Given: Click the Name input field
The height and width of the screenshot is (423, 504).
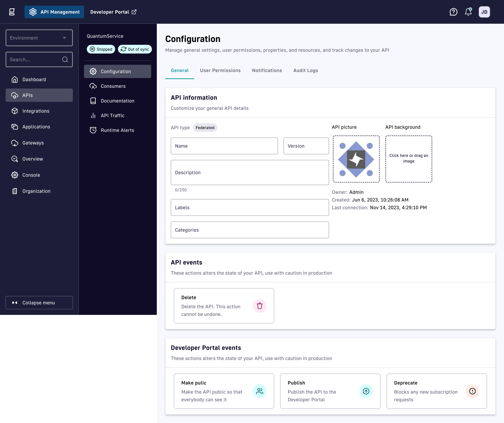Looking at the screenshot, I should [x=224, y=146].
